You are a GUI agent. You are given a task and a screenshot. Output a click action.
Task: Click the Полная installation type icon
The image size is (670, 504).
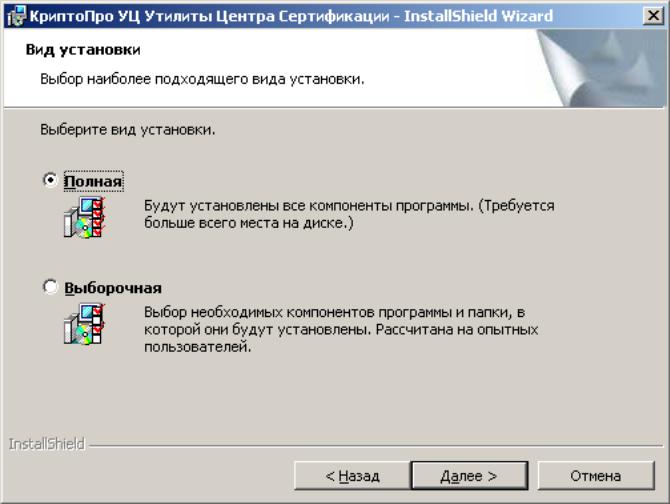coord(84,217)
